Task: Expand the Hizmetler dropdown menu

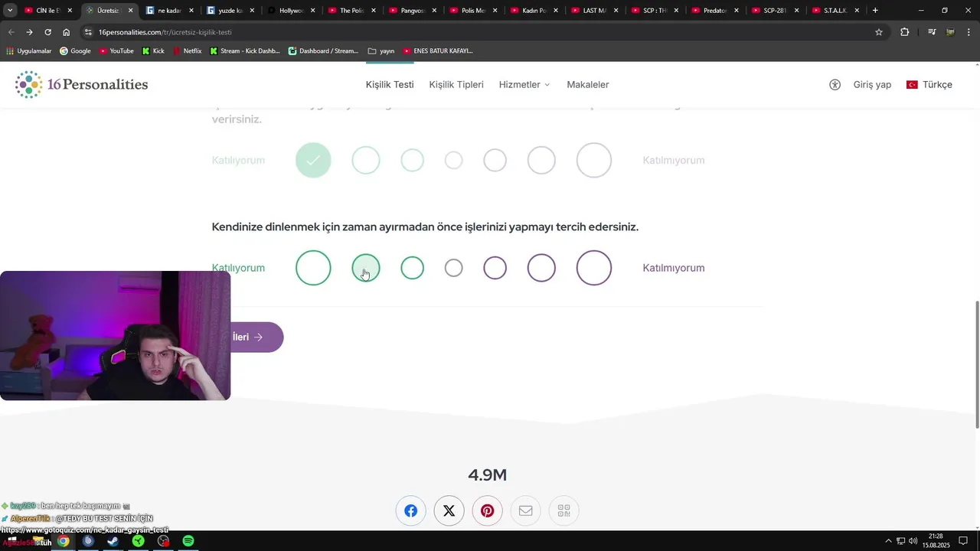Action: point(524,84)
